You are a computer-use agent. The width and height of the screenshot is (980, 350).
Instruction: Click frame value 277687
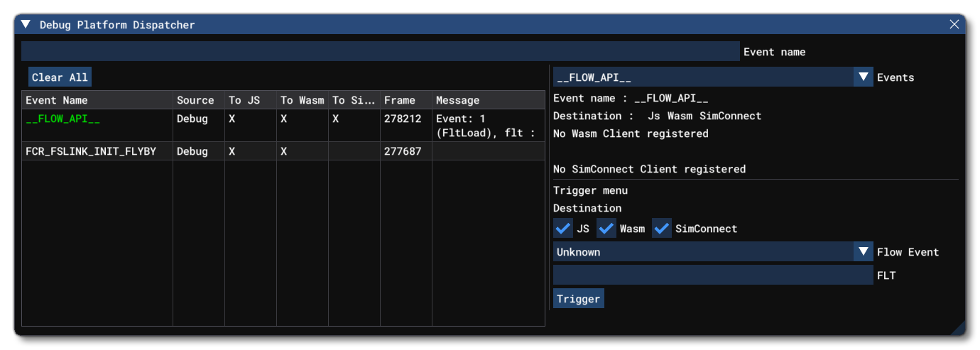(x=403, y=151)
